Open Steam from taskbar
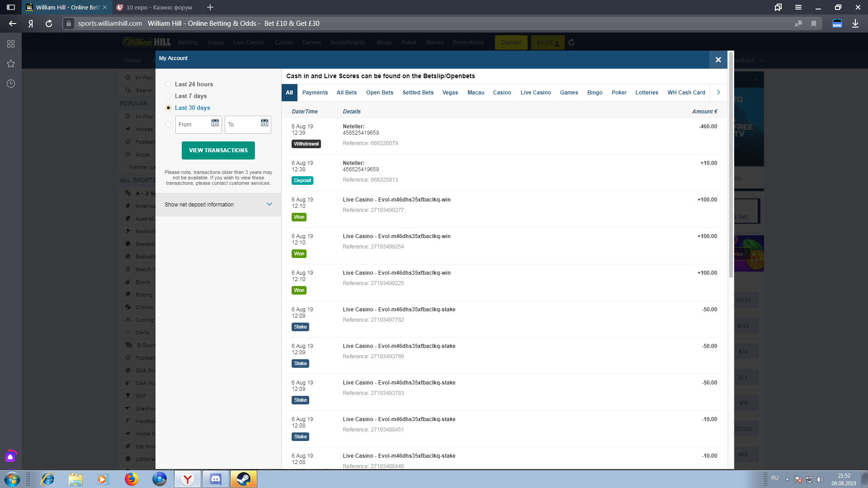Viewport: 868px width, 488px height. (x=244, y=479)
